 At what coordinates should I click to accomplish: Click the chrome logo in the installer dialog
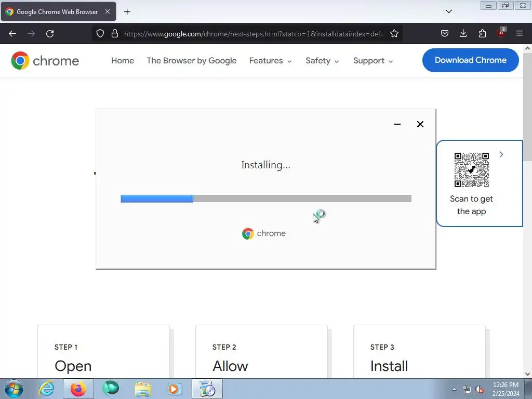tap(263, 233)
